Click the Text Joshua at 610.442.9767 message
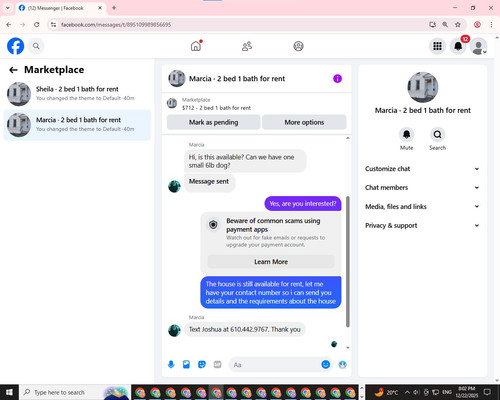This screenshot has height=400, width=500. [245, 329]
